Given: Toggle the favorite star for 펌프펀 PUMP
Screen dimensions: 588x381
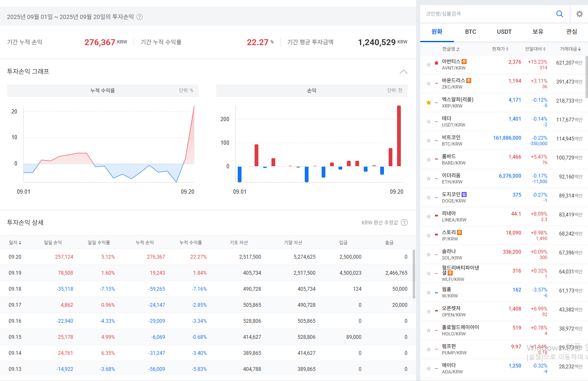Looking at the screenshot, I should tap(428, 349).
